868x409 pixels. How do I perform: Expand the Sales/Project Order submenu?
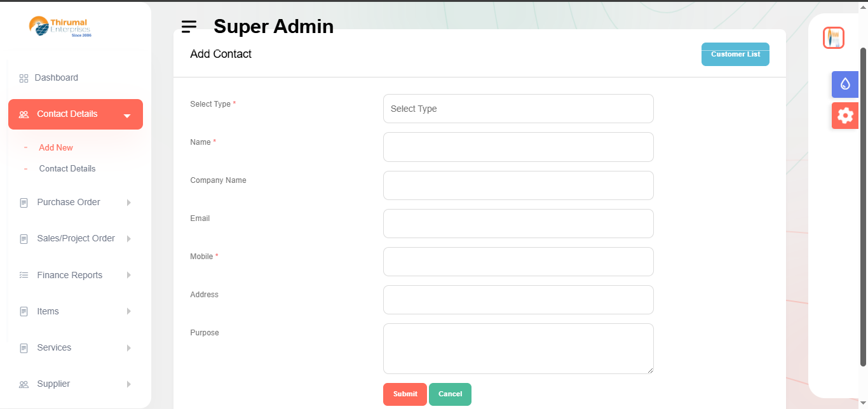coord(128,239)
